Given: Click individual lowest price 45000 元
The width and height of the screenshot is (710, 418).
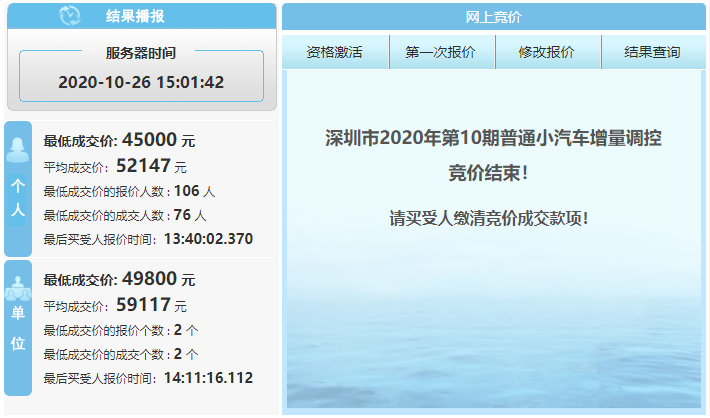Looking at the screenshot, I should point(158,139).
